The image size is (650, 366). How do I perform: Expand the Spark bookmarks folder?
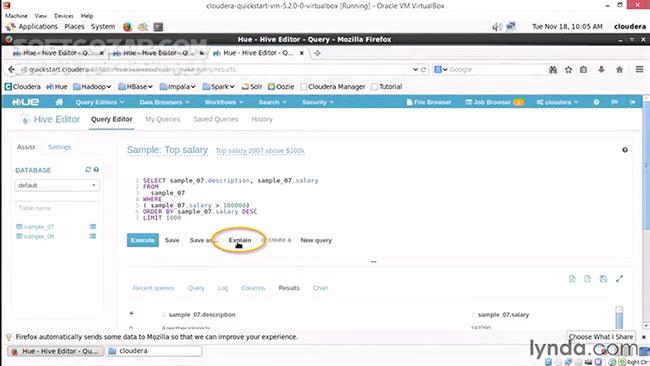[x=218, y=87]
